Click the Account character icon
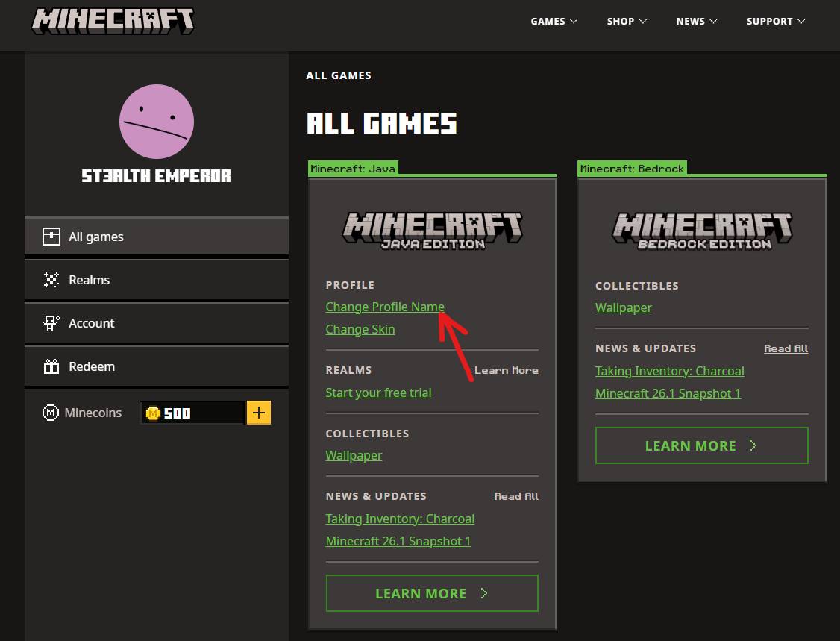 51,323
